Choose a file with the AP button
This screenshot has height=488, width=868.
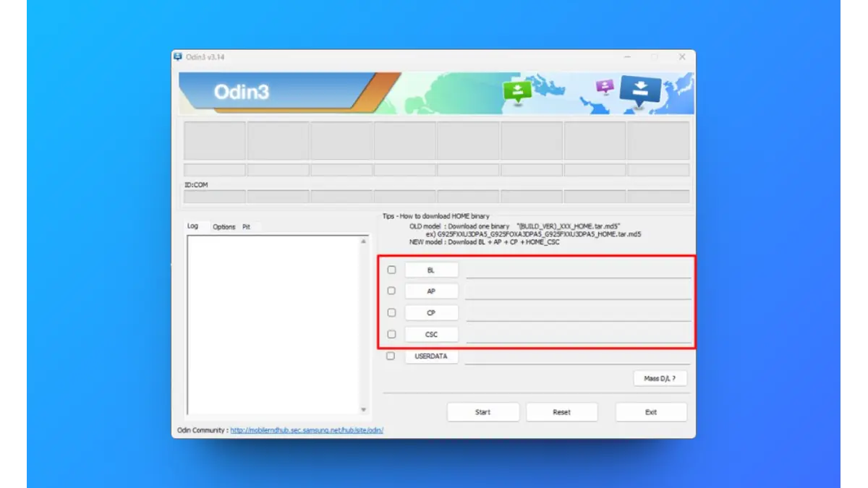(x=431, y=291)
